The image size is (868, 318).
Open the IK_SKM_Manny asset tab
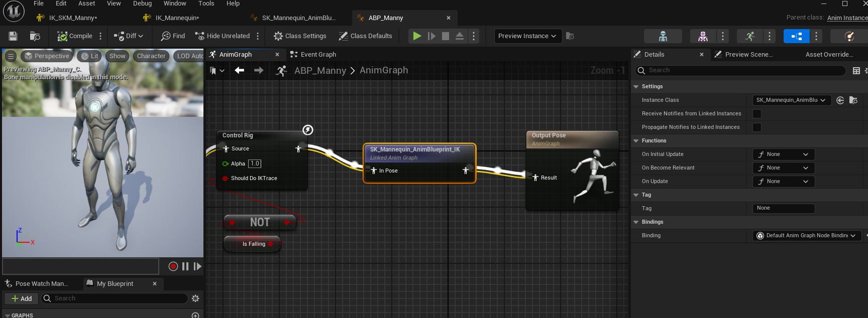(73, 18)
